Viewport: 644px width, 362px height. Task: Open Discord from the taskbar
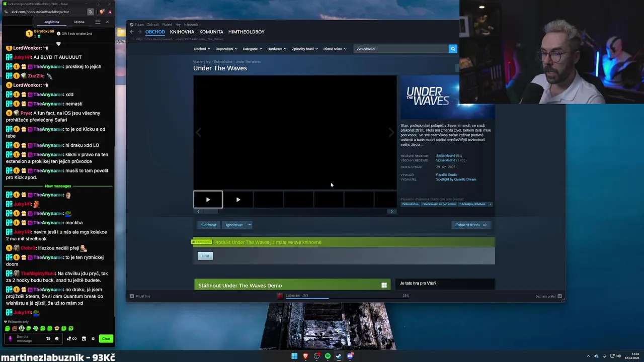pyautogui.click(x=350, y=356)
